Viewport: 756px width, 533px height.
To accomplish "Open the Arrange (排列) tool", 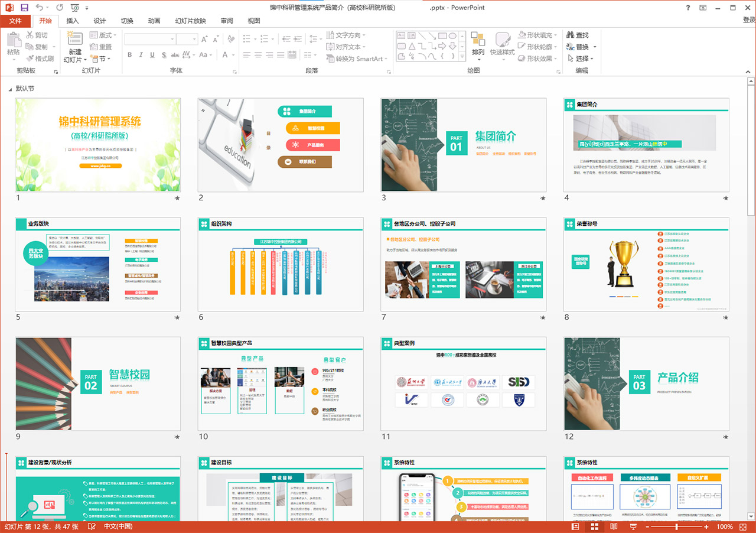I will (478, 44).
